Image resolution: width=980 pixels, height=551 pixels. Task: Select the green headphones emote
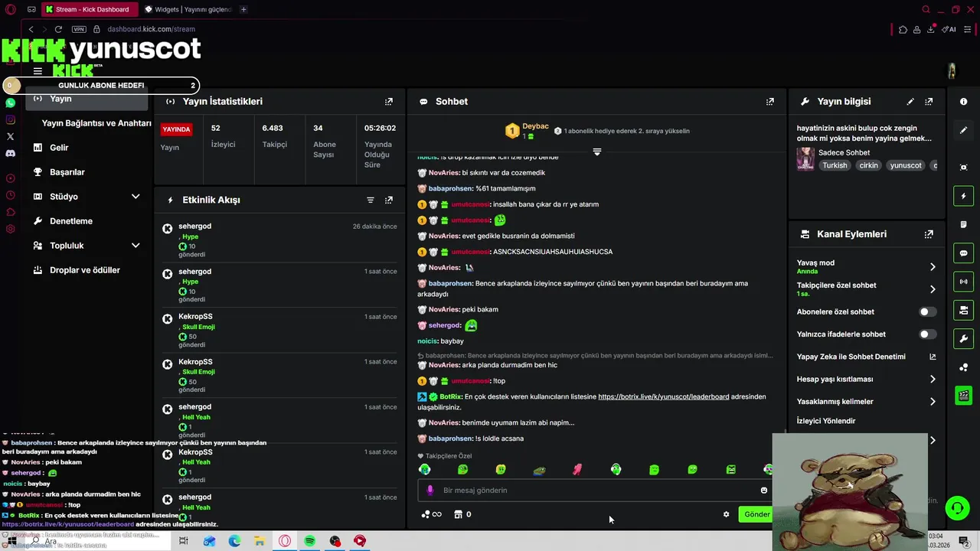pyautogui.click(x=616, y=470)
